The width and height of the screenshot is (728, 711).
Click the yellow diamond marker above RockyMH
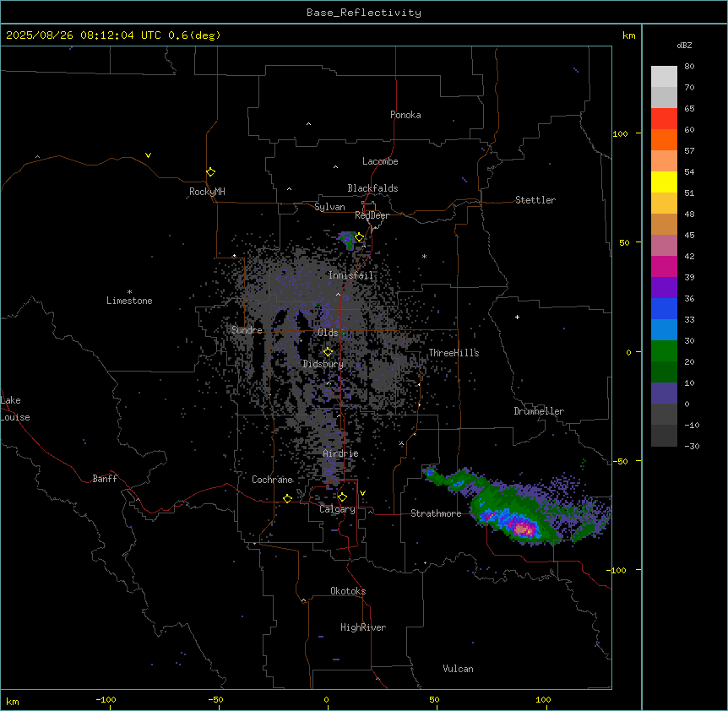(x=211, y=172)
